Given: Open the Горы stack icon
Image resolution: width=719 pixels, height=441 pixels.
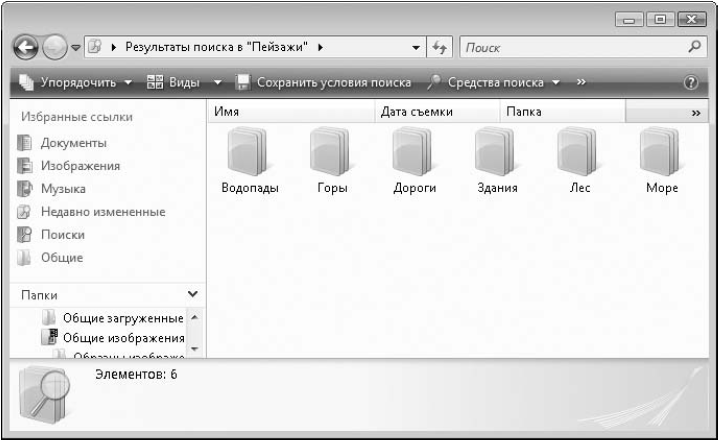Looking at the screenshot, I should [x=331, y=152].
